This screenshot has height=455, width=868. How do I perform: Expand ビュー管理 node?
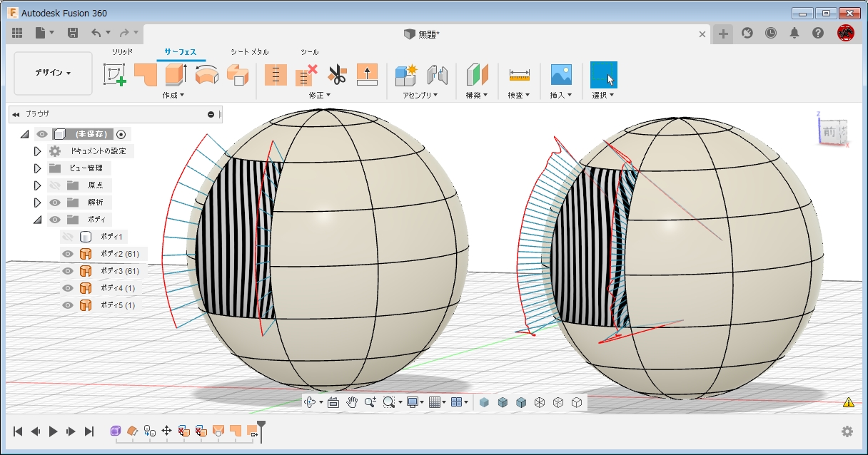[38, 168]
